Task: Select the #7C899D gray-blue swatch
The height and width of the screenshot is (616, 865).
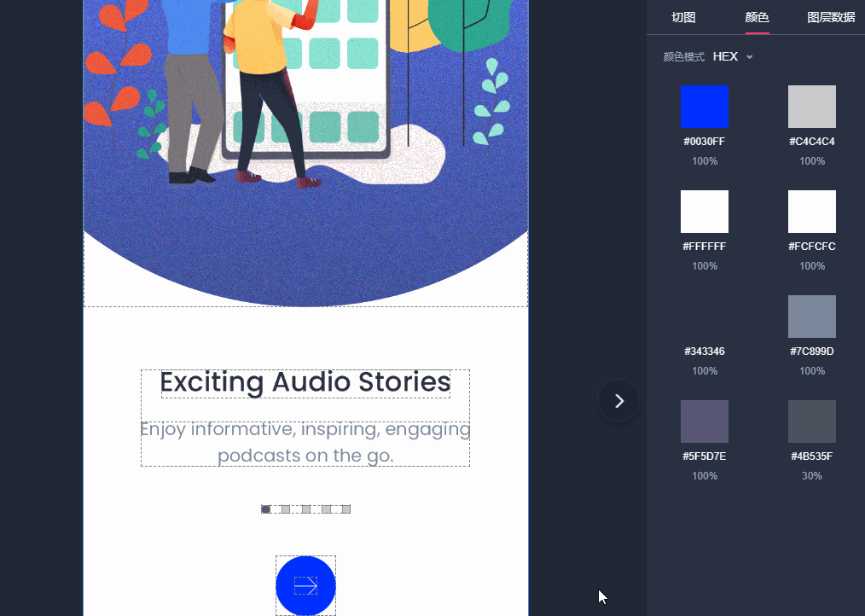Action: point(811,317)
